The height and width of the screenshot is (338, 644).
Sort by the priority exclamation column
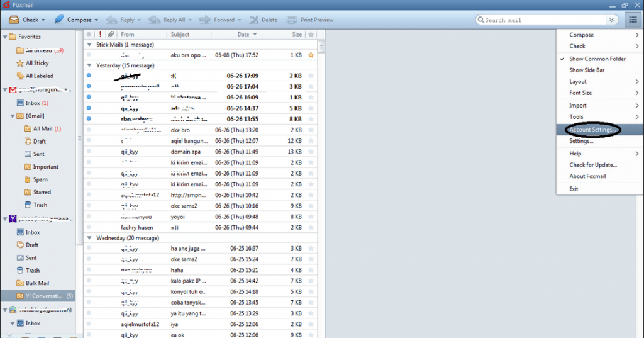pos(100,35)
